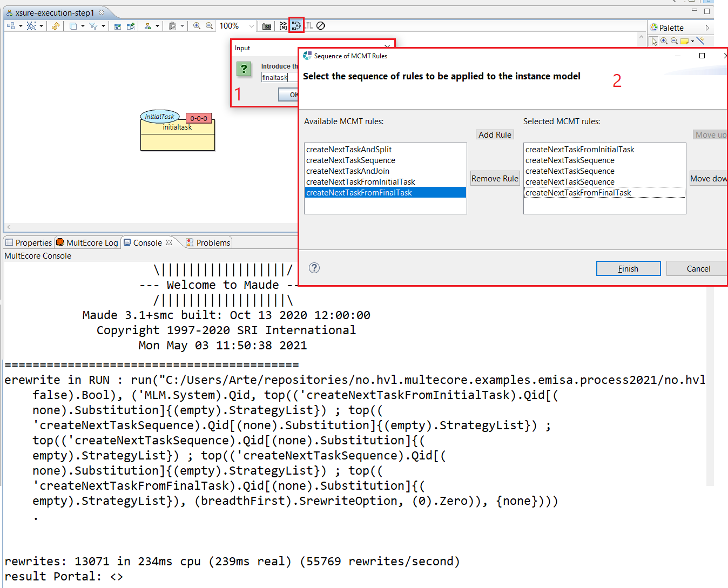Switch to the Properties tab
This screenshot has width=728, height=588.
coord(29,242)
